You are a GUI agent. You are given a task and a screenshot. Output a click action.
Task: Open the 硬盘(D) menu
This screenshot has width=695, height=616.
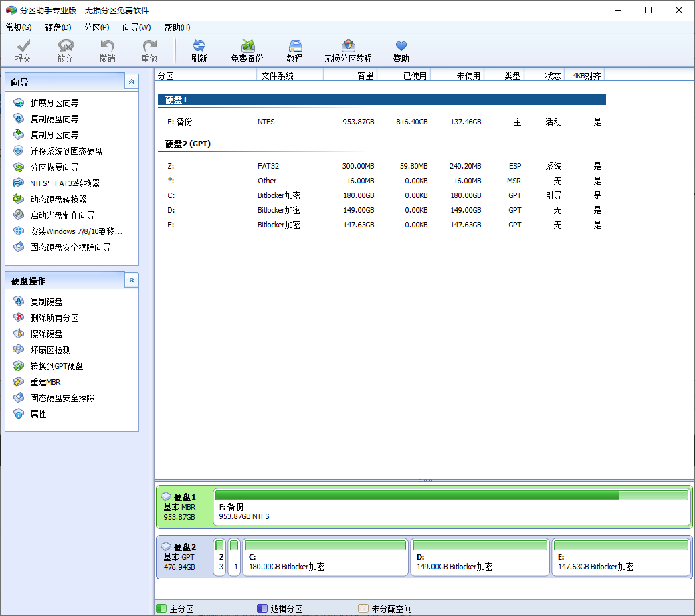click(58, 27)
